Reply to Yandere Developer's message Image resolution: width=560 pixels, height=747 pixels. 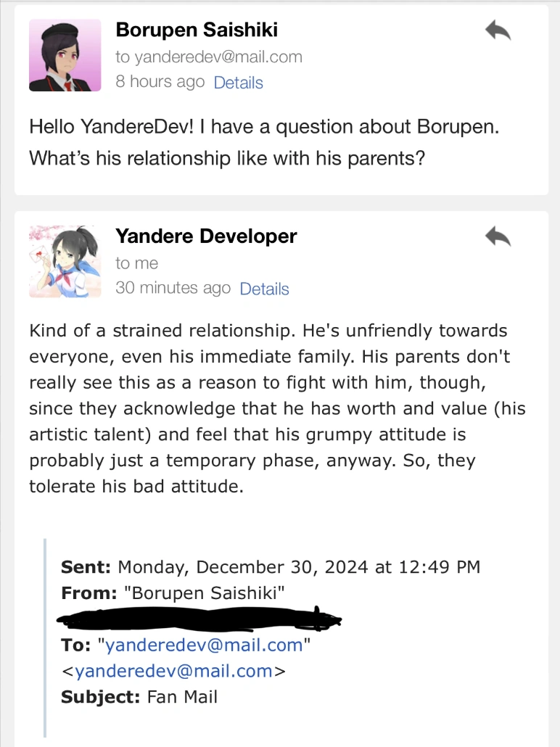pyautogui.click(x=498, y=236)
